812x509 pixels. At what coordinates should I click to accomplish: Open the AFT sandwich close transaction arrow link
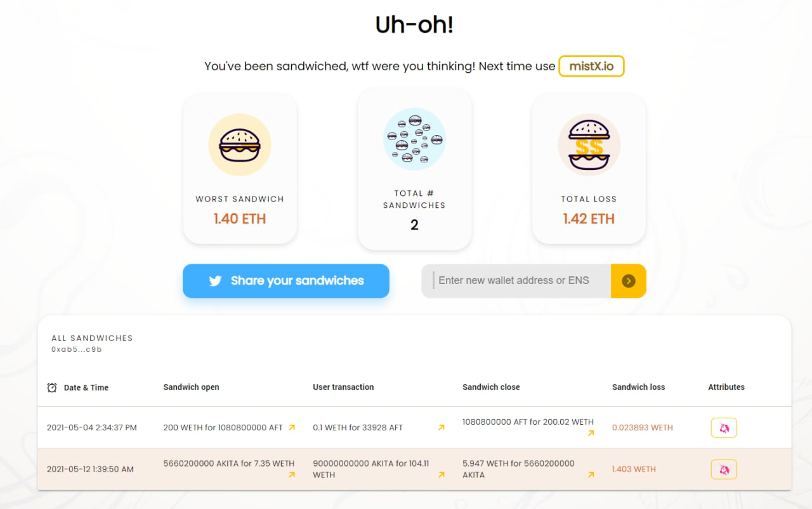(x=591, y=434)
